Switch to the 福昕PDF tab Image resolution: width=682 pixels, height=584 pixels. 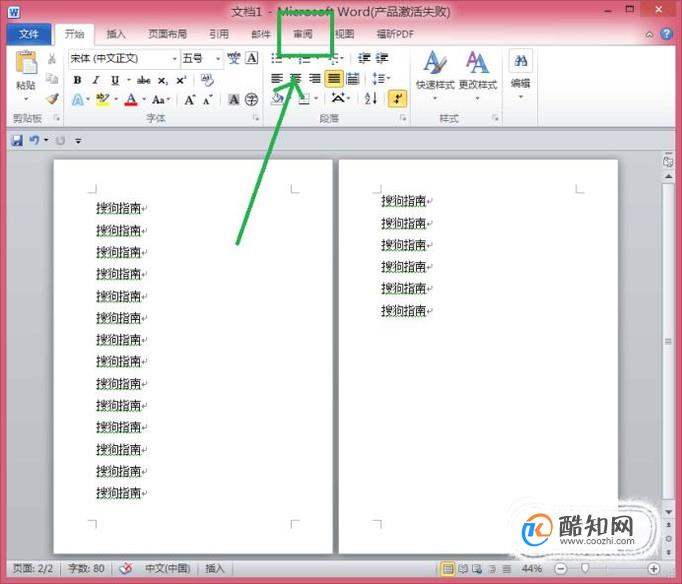[395, 34]
